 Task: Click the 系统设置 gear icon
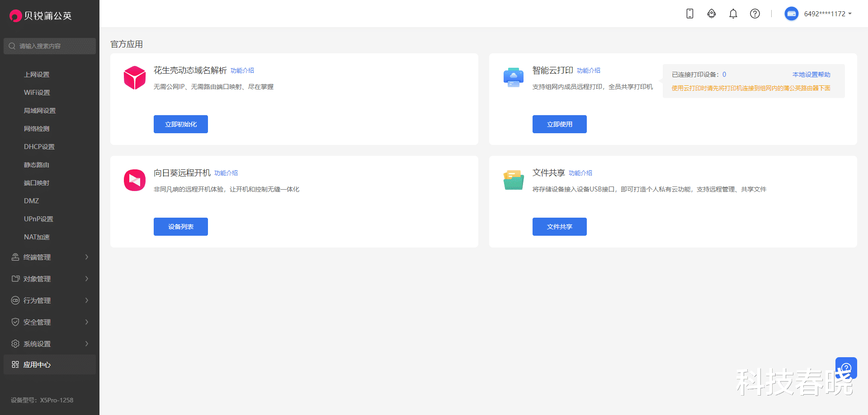pos(15,344)
